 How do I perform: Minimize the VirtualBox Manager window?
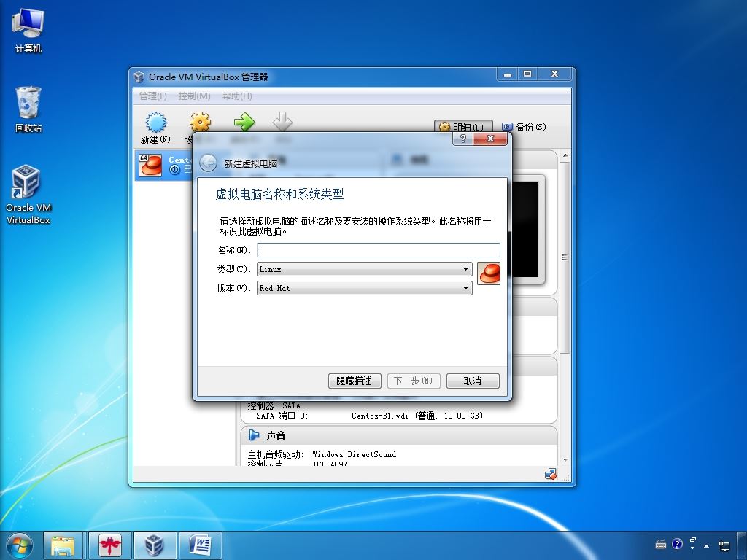point(508,74)
